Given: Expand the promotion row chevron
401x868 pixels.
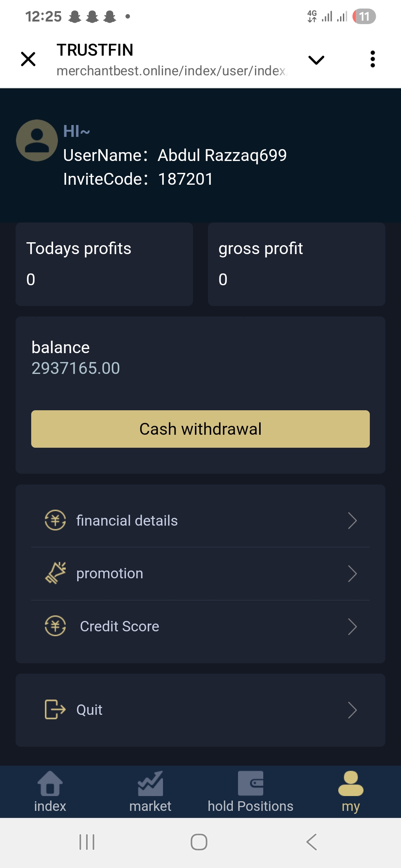Looking at the screenshot, I should coord(352,573).
